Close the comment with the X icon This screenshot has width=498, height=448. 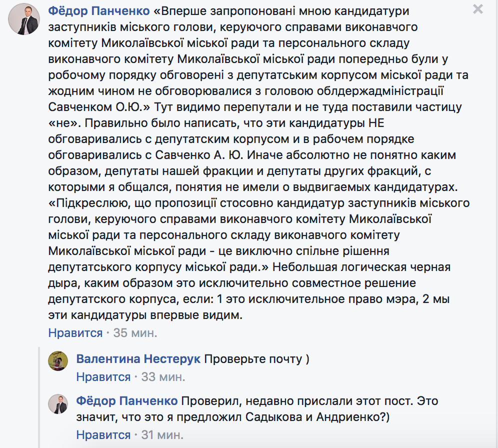click(x=478, y=9)
